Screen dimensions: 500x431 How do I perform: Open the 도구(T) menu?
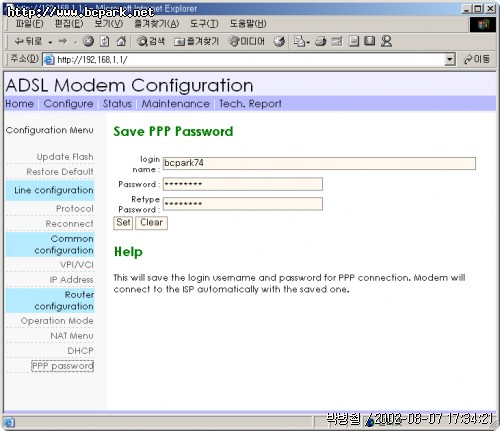[204, 24]
